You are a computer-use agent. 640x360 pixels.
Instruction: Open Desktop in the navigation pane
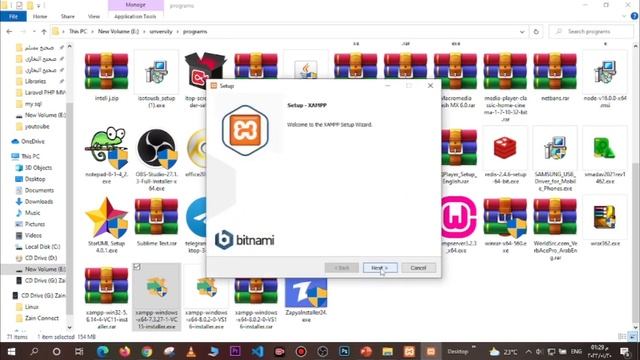click(x=35, y=179)
